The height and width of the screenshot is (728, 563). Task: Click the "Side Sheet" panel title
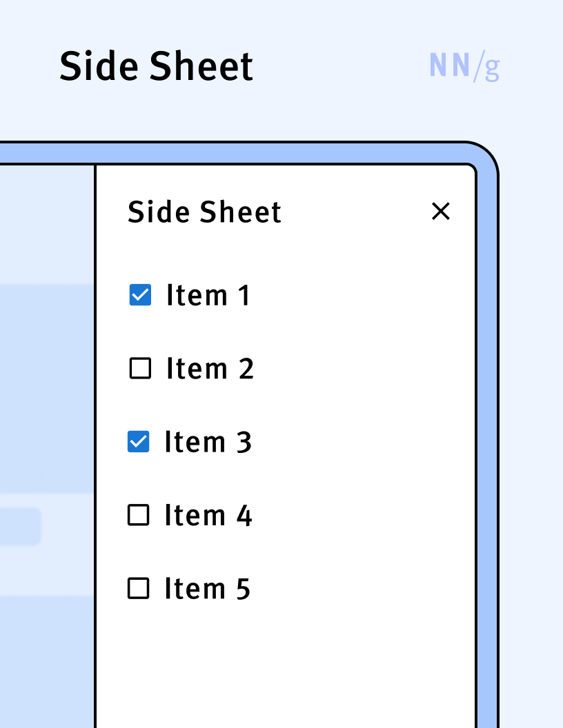[x=205, y=212]
